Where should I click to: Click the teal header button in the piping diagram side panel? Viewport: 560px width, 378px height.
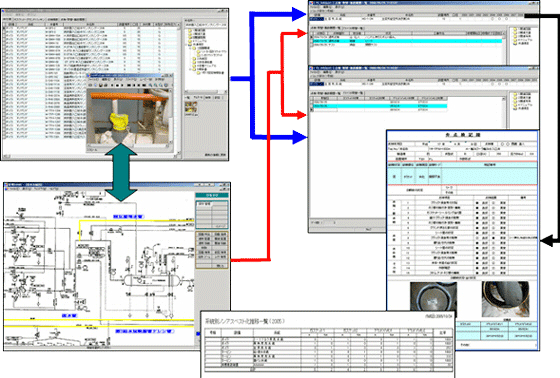(x=212, y=195)
